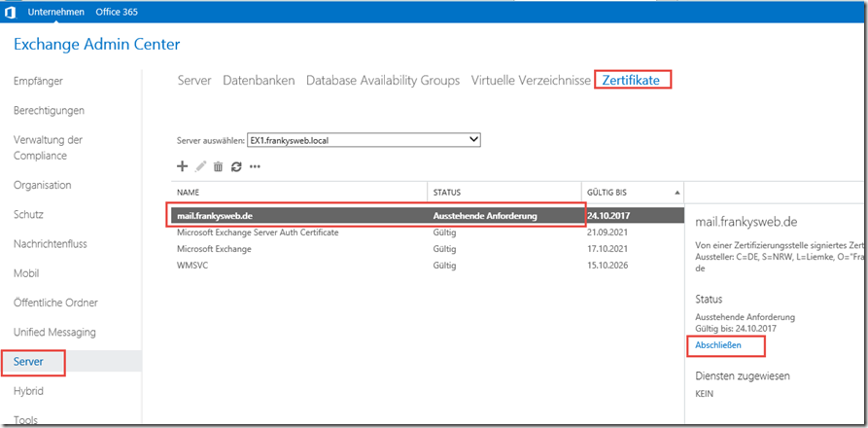Open Database Availability Groups tab

383,80
